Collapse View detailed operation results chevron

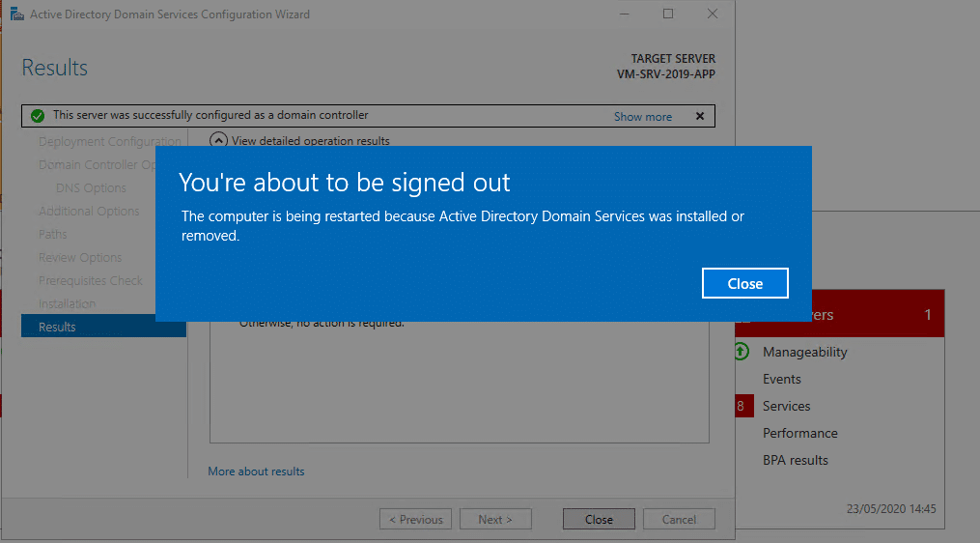click(x=218, y=140)
